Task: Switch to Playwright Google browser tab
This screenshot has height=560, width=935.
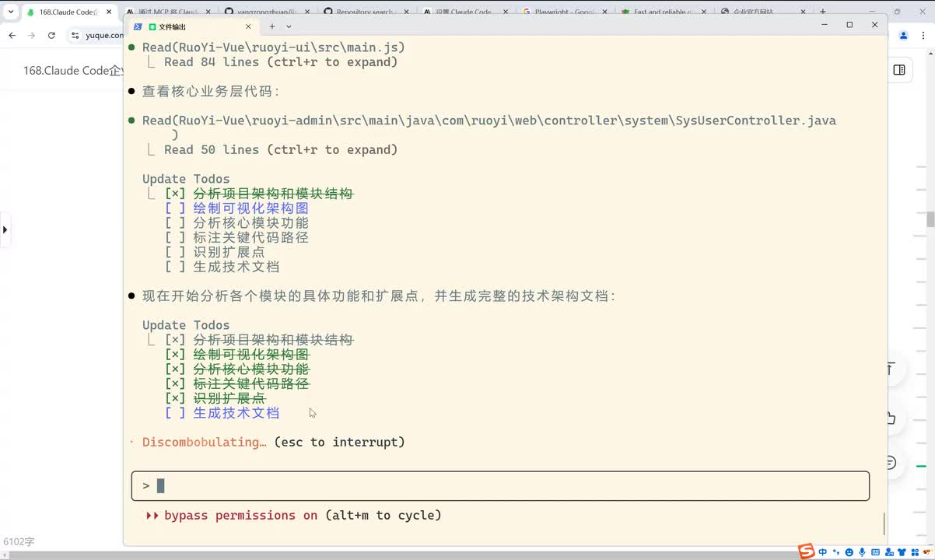Action: tap(566, 12)
